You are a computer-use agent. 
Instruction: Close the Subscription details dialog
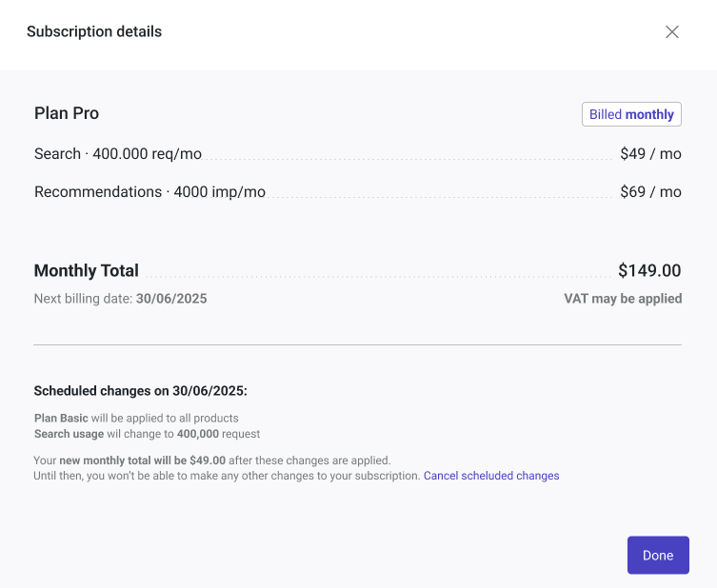(671, 32)
